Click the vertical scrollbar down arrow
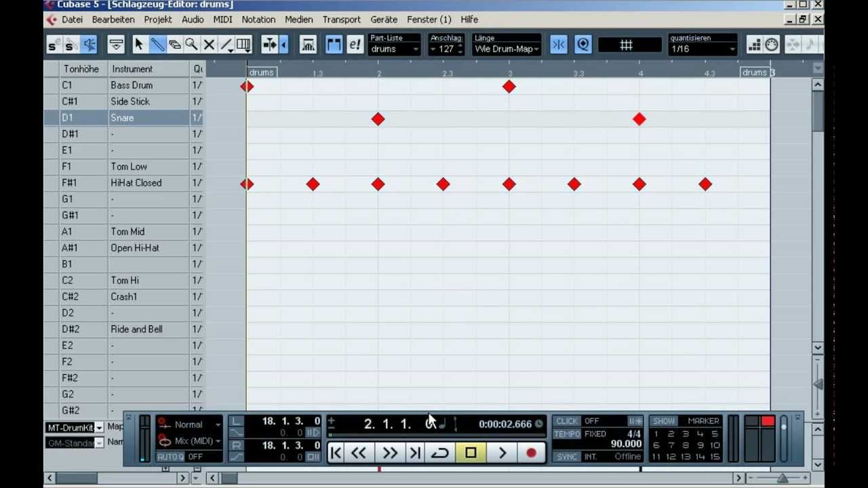The width and height of the screenshot is (868, 488). [x=818, y=348]
